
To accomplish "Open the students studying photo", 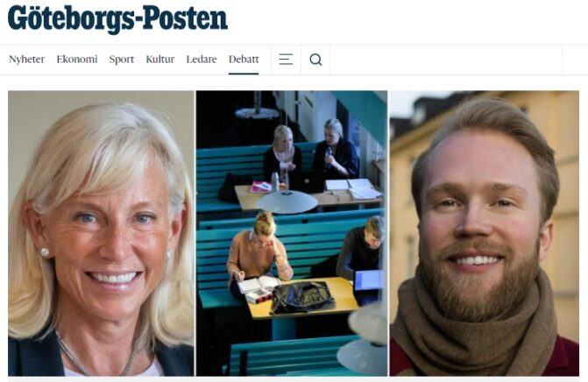I will pyautogui.click(x=292, y=233).
